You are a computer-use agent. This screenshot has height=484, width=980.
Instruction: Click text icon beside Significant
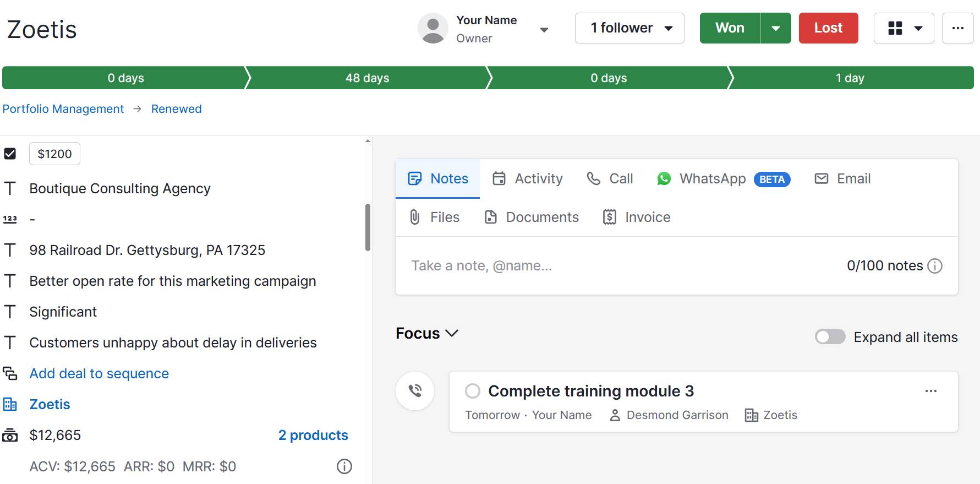click(10, 312)
